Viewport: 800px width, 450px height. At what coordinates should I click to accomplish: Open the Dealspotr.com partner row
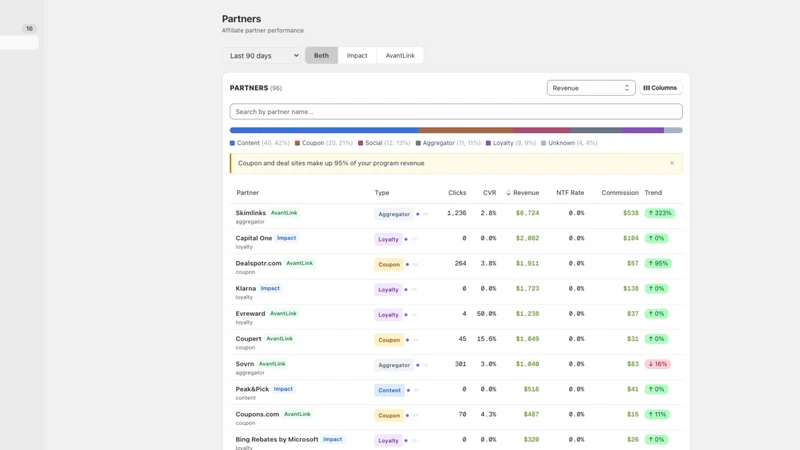(x=456, y=266)
